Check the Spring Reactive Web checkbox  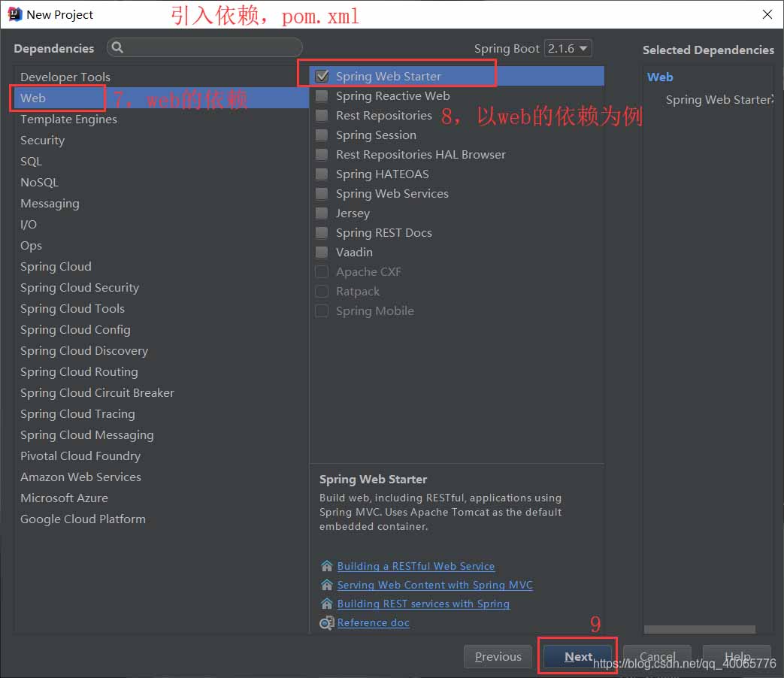tap(322, 95)
